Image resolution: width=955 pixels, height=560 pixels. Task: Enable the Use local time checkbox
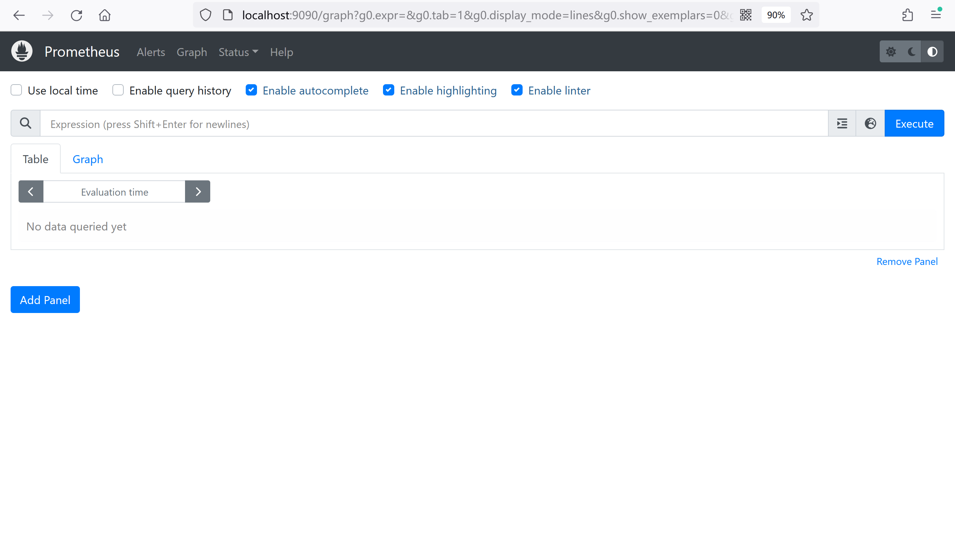click(16, 90)
